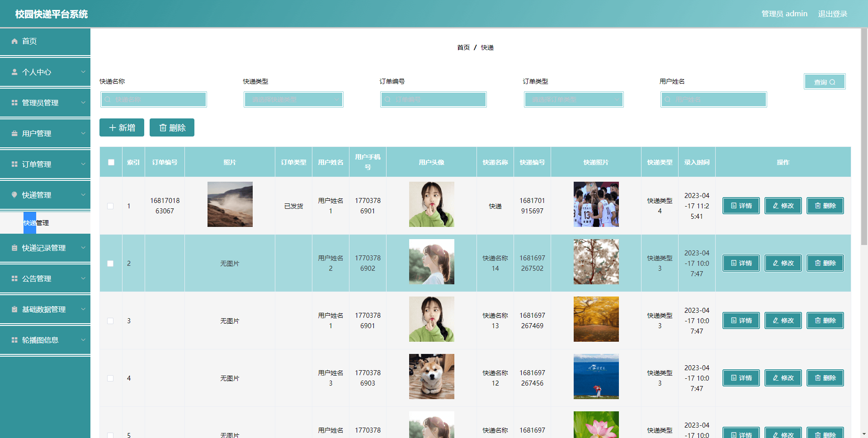Screen dimensions: 868x438
Task: Click 删除 button in row 1
Action: click(825, 206)
